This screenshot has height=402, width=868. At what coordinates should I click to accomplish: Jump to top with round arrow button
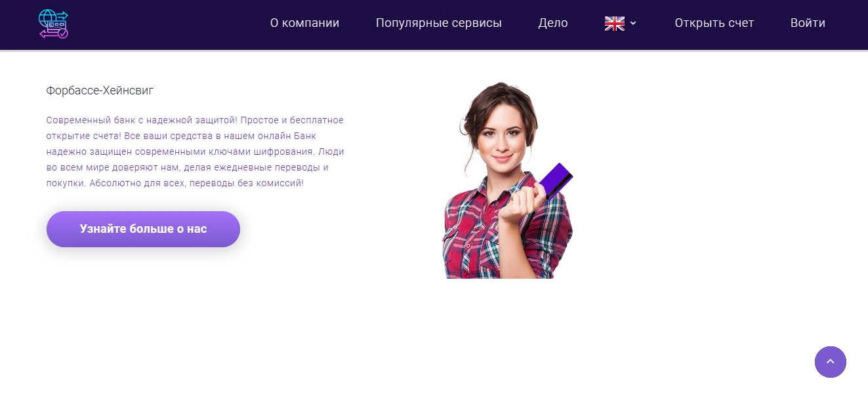831,362
